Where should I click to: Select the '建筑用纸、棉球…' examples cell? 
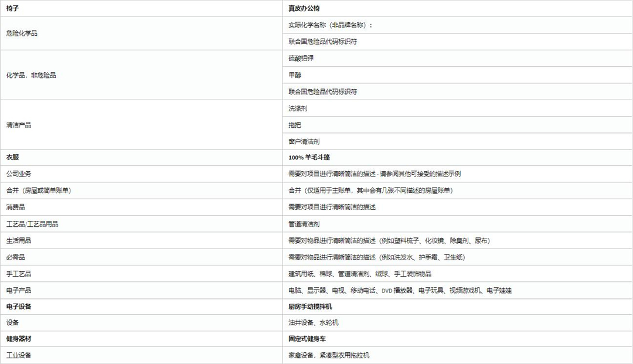point(457,274)
